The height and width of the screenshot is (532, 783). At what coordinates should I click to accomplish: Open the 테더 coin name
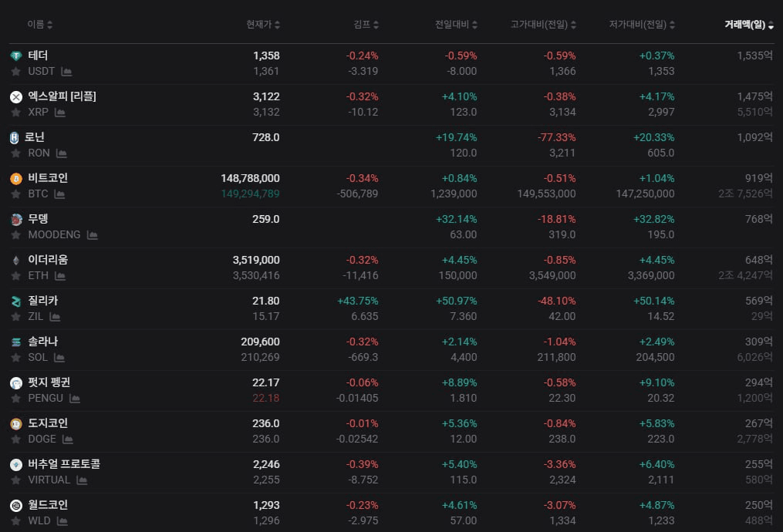point(38,56)
